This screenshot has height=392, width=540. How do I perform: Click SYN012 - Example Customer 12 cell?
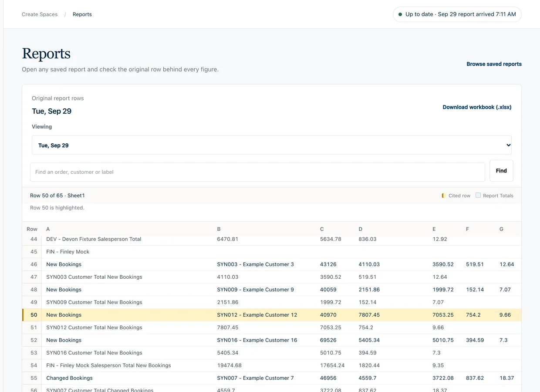pyautogui.click(x=257, y=315)
